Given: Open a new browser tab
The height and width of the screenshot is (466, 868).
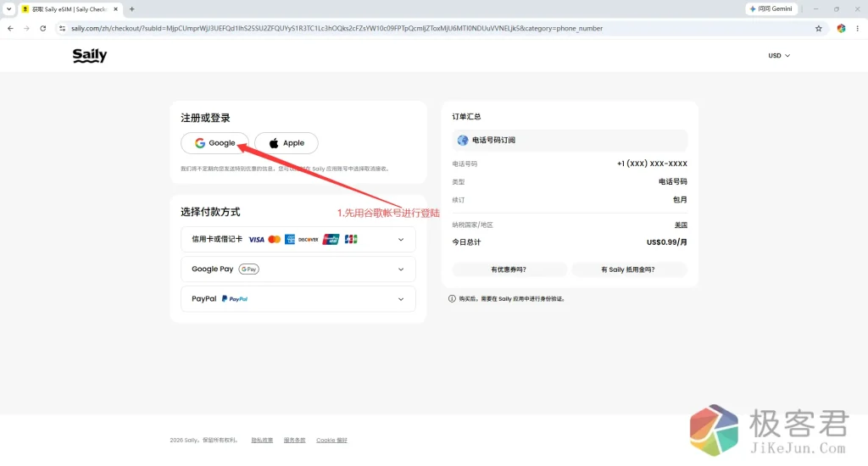Looking at the screenshot, I should [131, 8].
